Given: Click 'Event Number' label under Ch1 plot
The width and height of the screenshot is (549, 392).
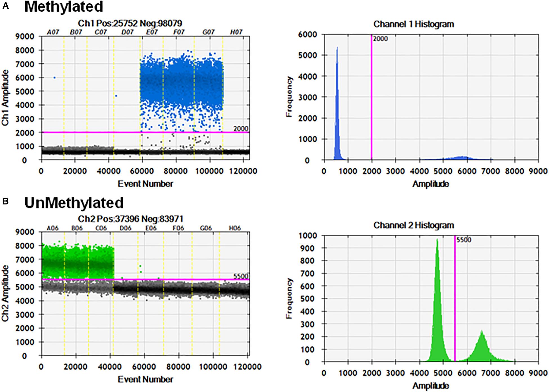Looking at the screenshot, I should click(145, 184).
